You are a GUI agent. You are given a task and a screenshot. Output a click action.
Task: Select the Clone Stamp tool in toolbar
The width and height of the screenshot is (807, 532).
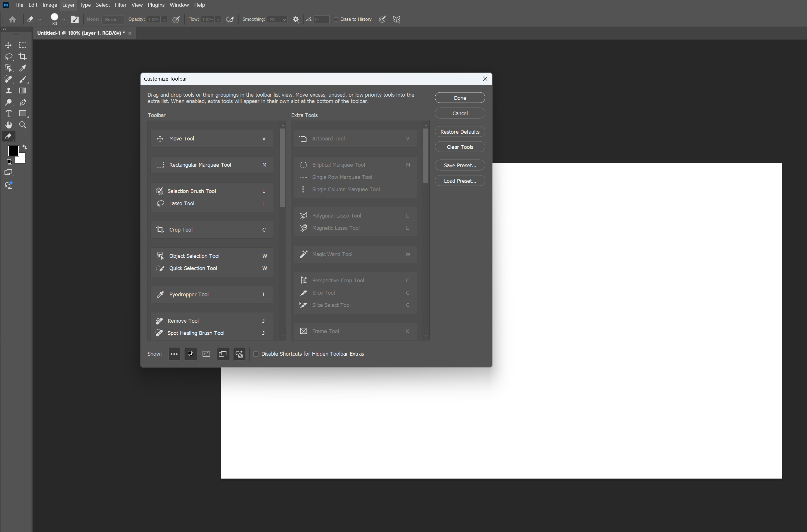[x=8, y=91]
